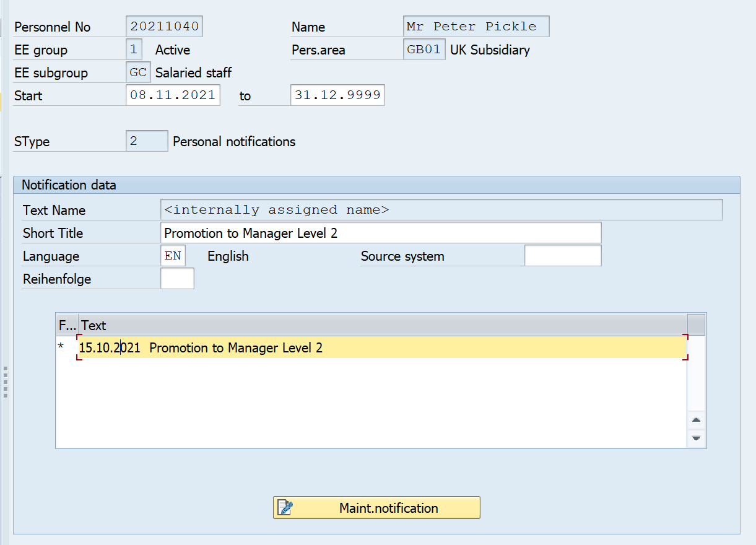Viewport: 756px width, 545px height.
Task: Select the SType field
Action: tap(147, 141)
